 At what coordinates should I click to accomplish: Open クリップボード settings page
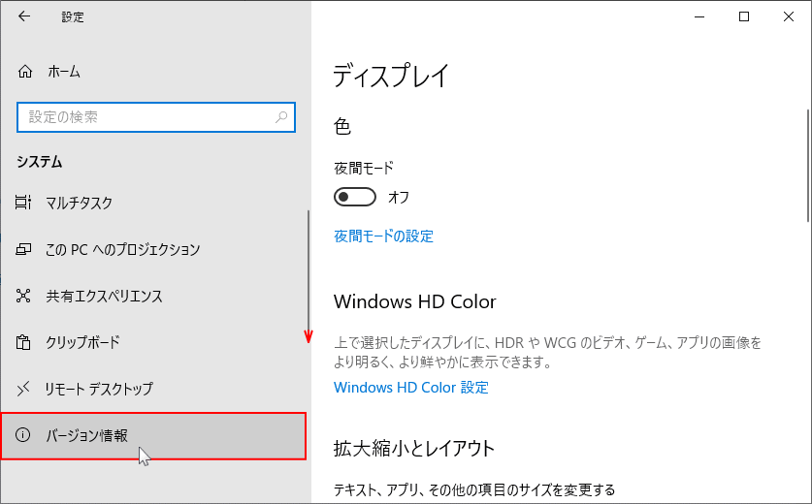click(x=154, y=342)
